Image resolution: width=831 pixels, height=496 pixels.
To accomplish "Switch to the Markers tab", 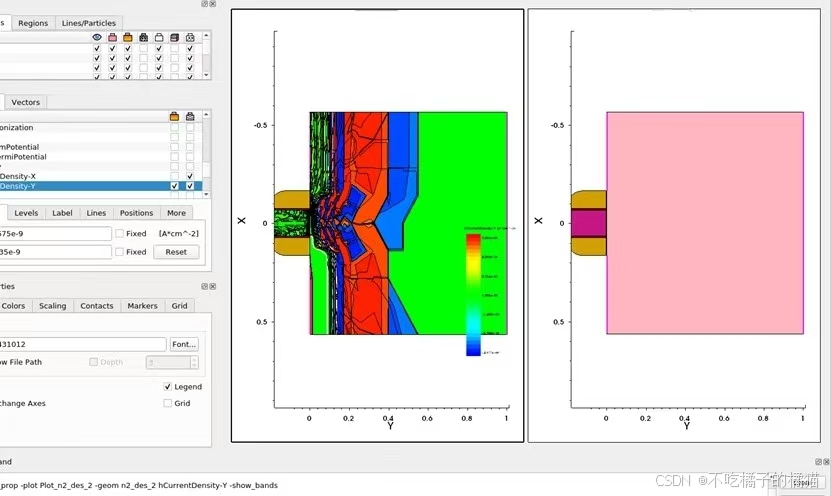I will click(142, 306).
